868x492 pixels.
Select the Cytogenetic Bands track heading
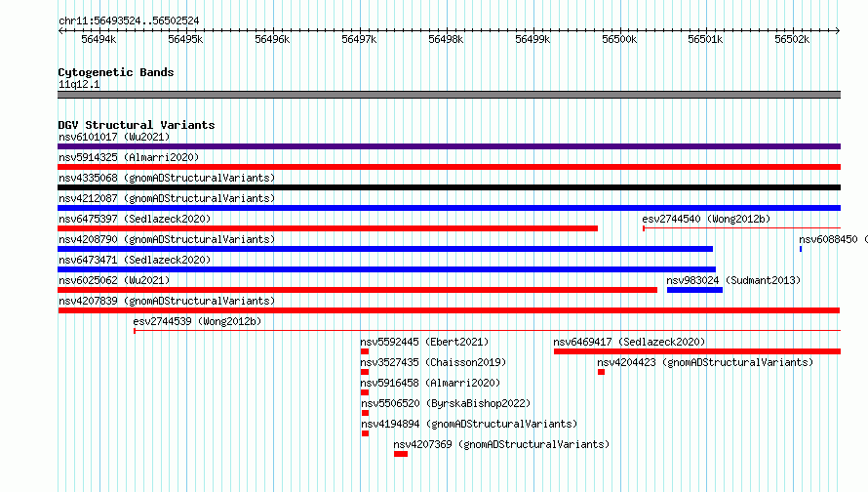(116, 72)
